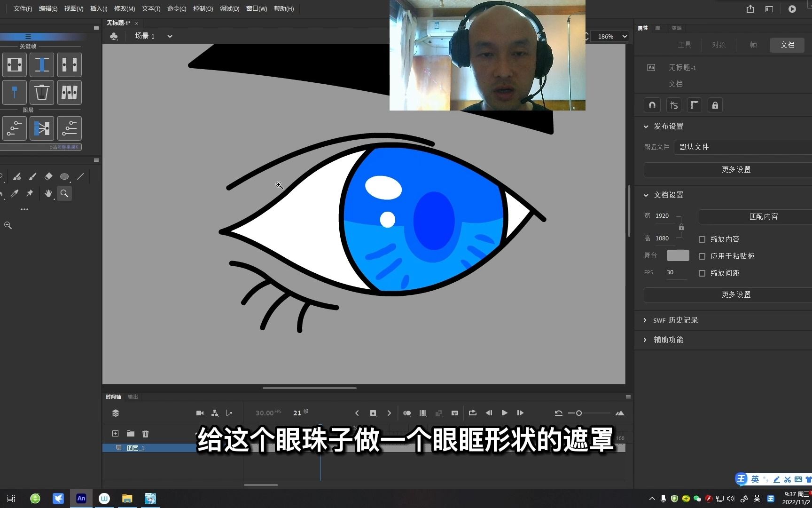Select the Eyedropper tool
This screenshot has height=508, width=812.
click(x=15, y=193)
